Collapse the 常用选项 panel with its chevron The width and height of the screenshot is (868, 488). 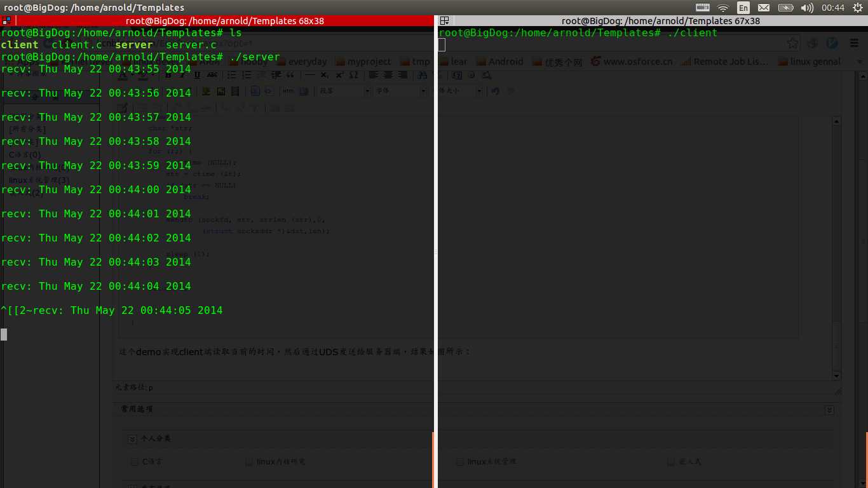[x=829, y=410]
